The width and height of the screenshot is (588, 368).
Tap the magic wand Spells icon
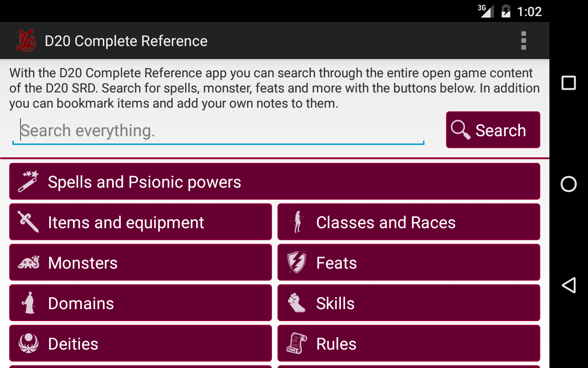click(x=28, y=181)
